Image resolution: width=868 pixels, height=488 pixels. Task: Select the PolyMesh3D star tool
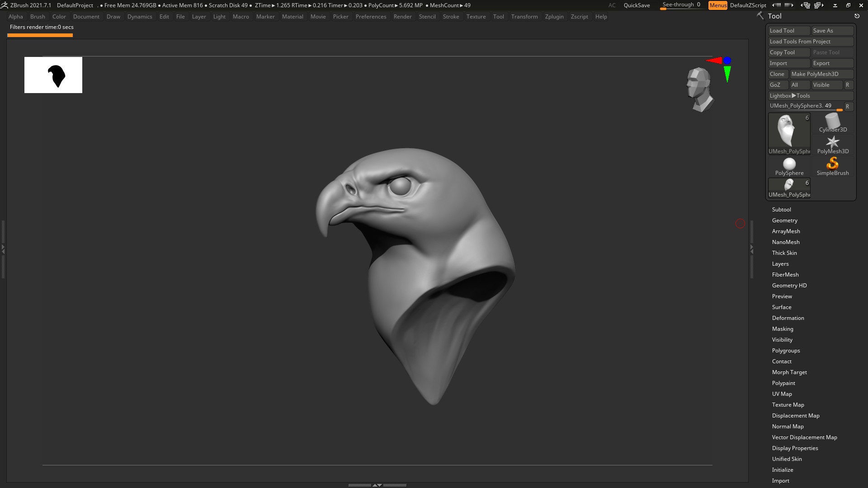[832, 145]
